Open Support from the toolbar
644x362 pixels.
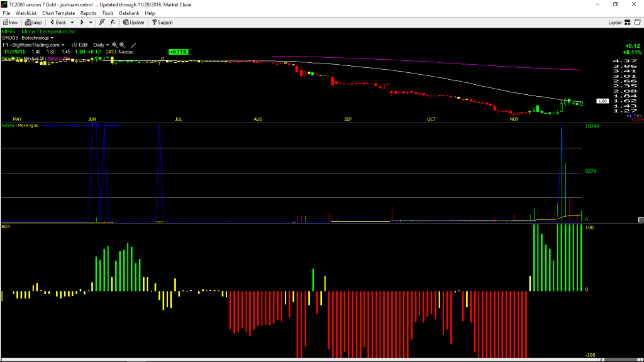pos(163,23)
